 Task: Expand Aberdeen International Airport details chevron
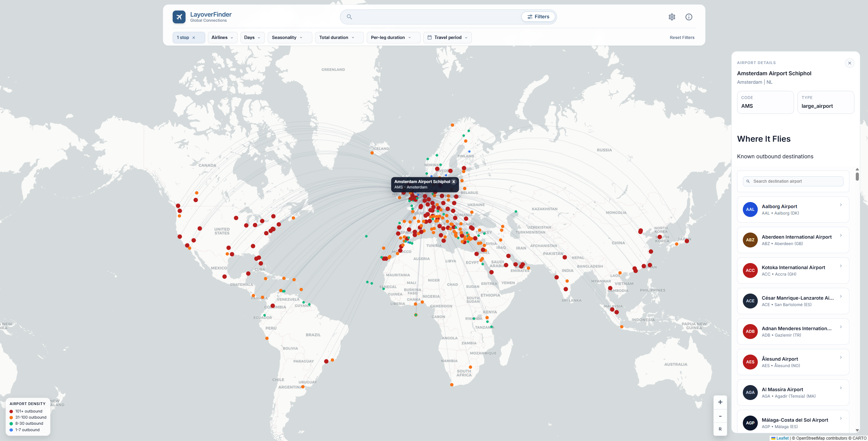pos(841,235)
